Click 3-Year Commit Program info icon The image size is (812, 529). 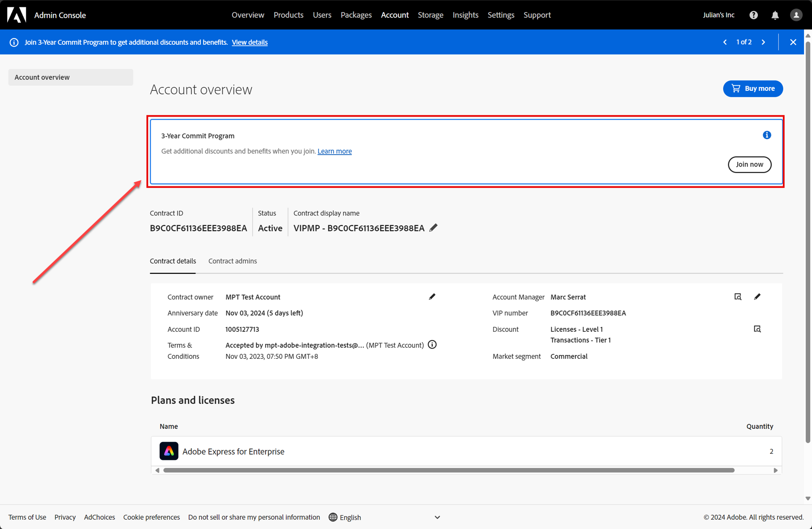click(x=767, y=135)
